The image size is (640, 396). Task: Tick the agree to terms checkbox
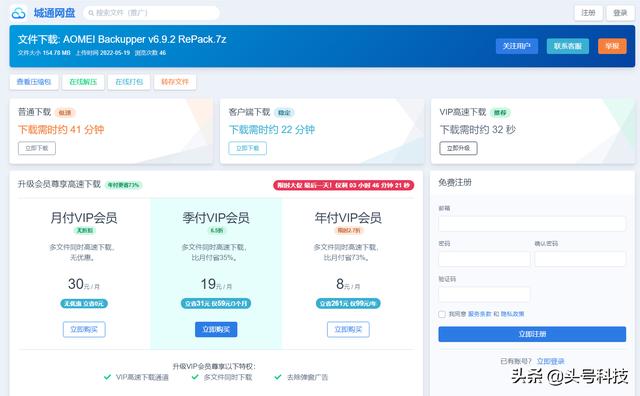(442, 314)
